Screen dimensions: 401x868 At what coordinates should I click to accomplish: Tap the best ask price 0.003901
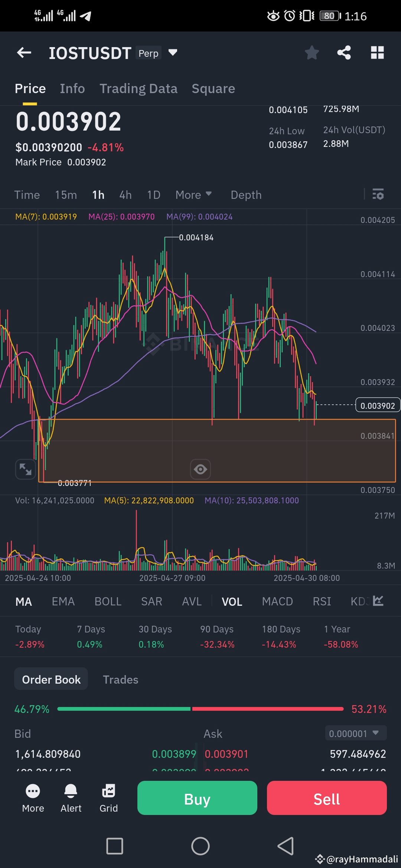point(226,754)
